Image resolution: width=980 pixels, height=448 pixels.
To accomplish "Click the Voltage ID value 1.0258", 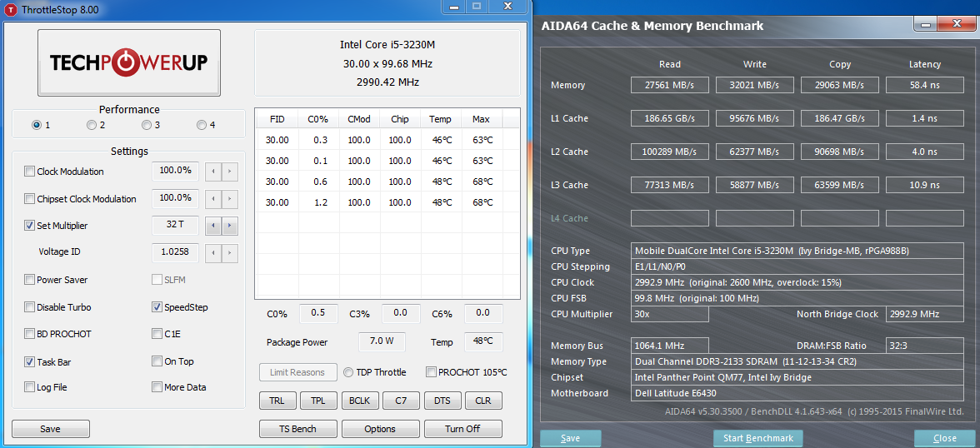I will tap(176, 251).
